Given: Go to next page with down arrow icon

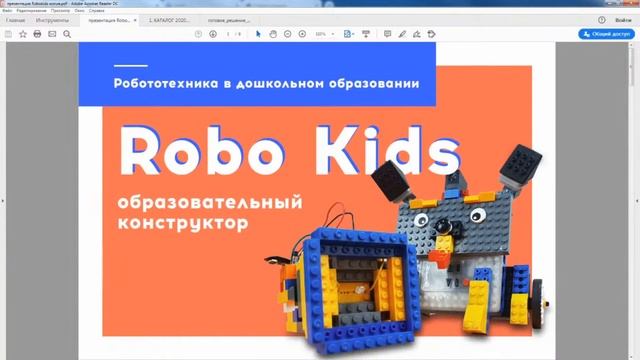Looking at the screenshot, I should tap(213, 34).
